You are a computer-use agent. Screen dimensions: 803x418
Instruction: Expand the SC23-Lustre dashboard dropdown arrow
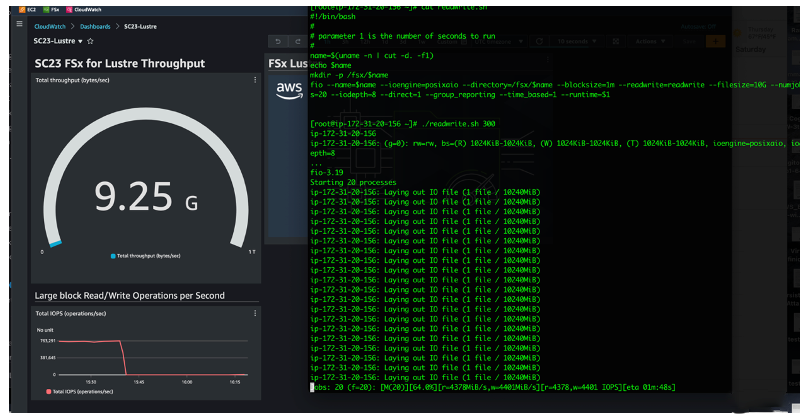click(x=80, y=41)
